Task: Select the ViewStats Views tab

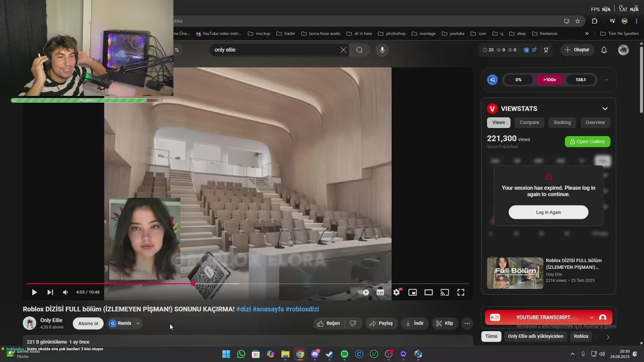Action: [x=499, y=122]
